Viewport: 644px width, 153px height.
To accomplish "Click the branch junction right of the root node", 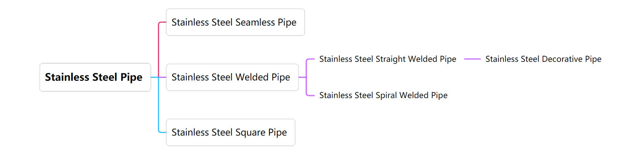I will tap(158, 77).
